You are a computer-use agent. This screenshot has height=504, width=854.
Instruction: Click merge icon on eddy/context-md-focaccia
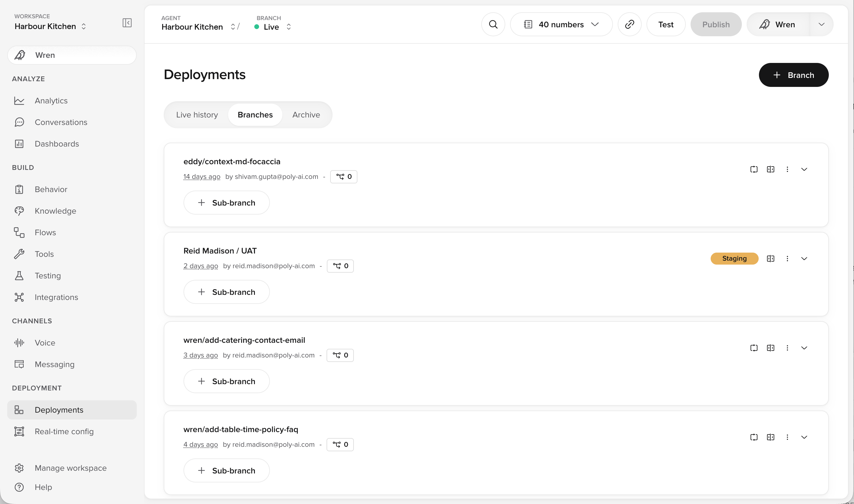[754, 169]
